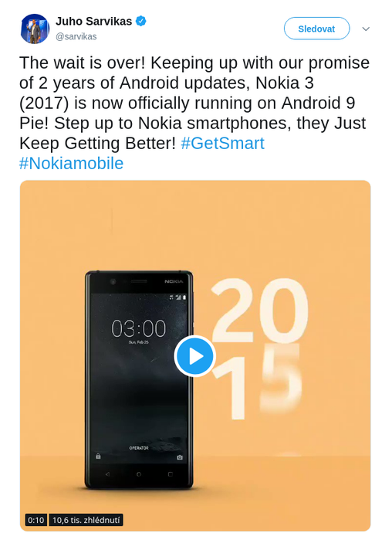Click the Sledovat follow button
Screen dimensions: 392x540
[316, 29]
